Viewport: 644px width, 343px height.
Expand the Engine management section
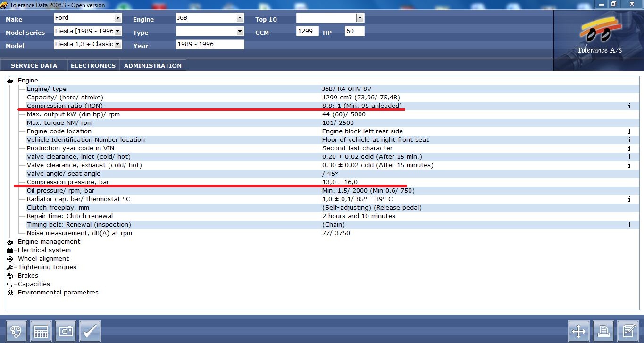click(49, 242)
